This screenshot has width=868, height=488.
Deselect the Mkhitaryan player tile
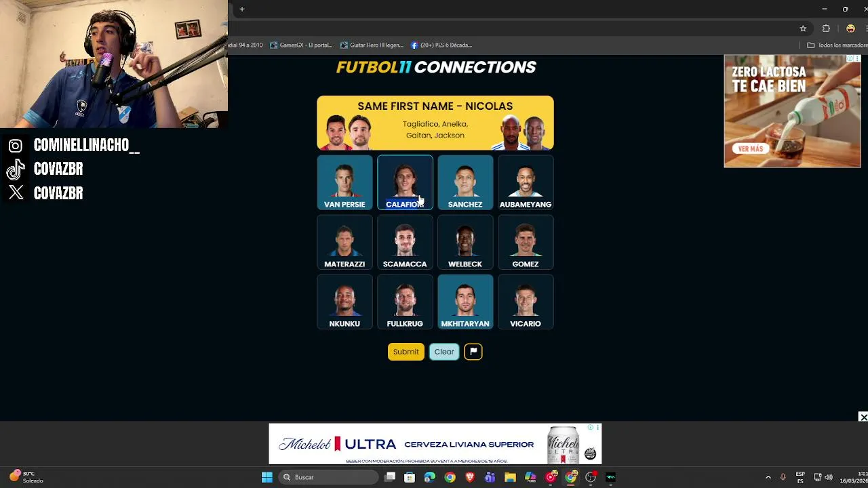[x=465, y=302]
